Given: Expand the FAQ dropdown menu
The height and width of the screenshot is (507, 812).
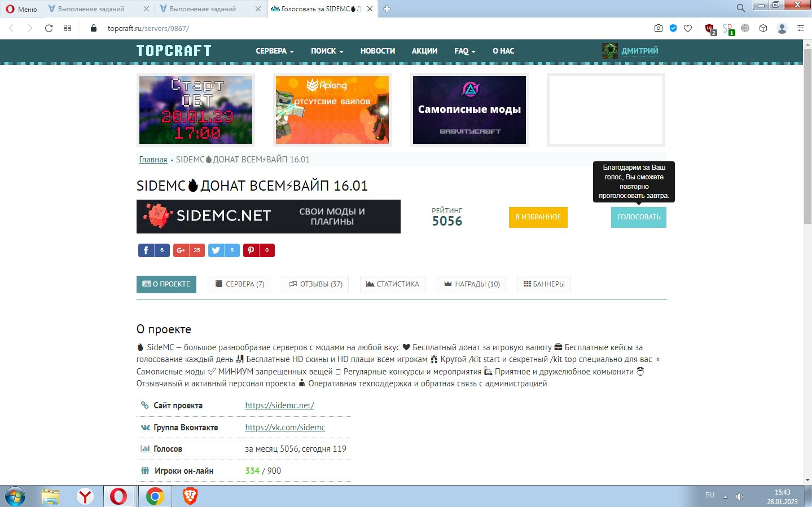Looking at the screenshot, I should (465, 51).
